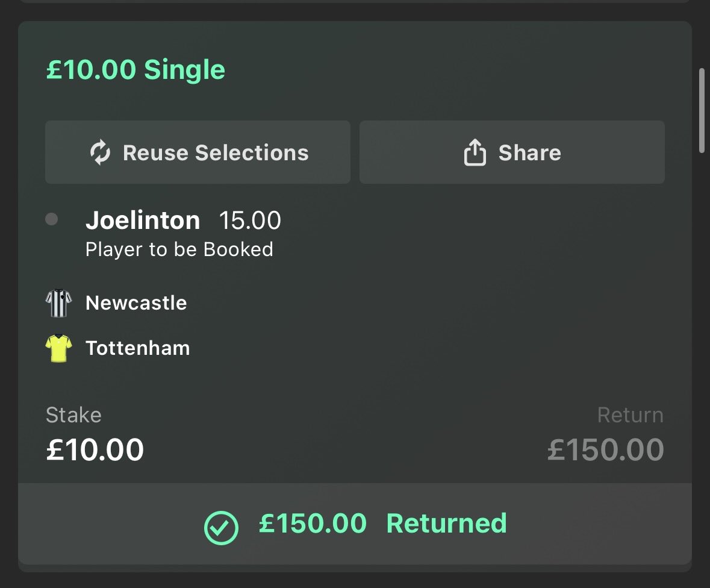Click the grey dot beside Joelinton
The image size is (710, 588).
[x=52, y=219]
